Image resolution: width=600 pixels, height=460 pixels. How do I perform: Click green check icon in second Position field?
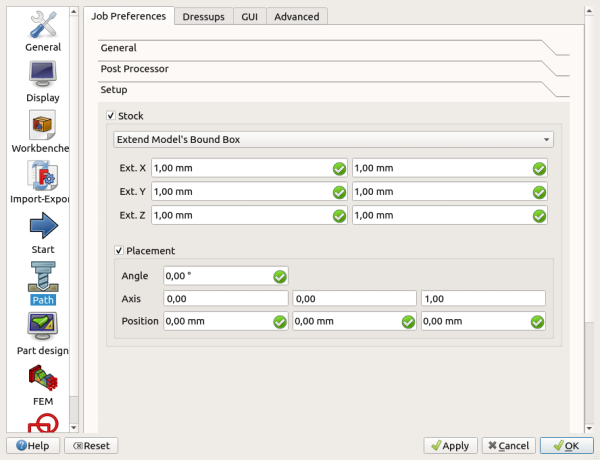tap(408, 322)
